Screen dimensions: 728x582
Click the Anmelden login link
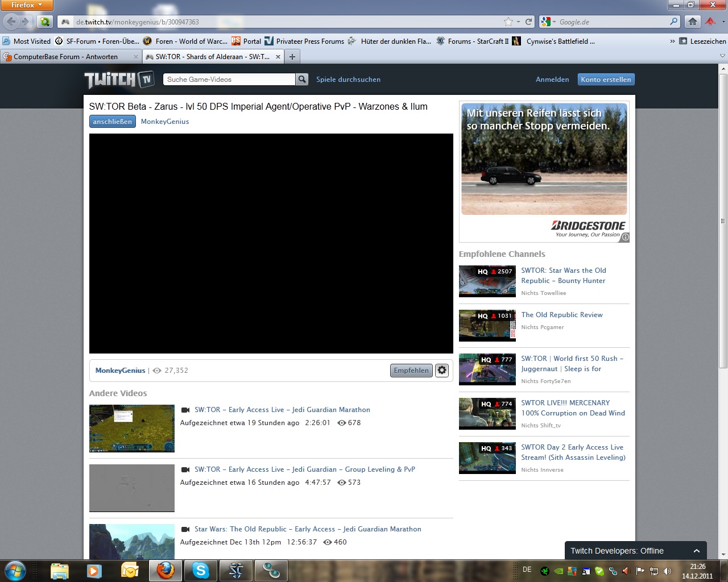click(x=552, y=80)
